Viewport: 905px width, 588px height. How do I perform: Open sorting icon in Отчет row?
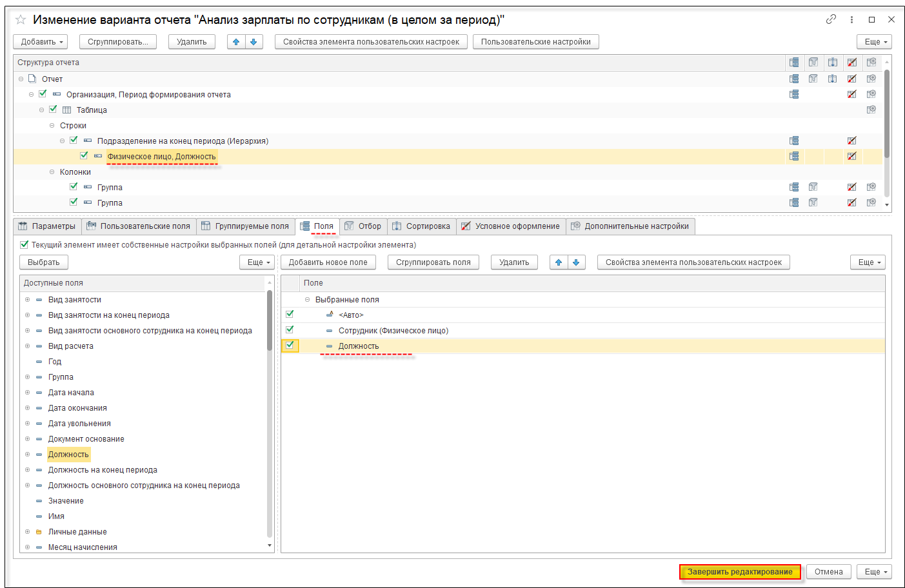[x=833, y=79]
